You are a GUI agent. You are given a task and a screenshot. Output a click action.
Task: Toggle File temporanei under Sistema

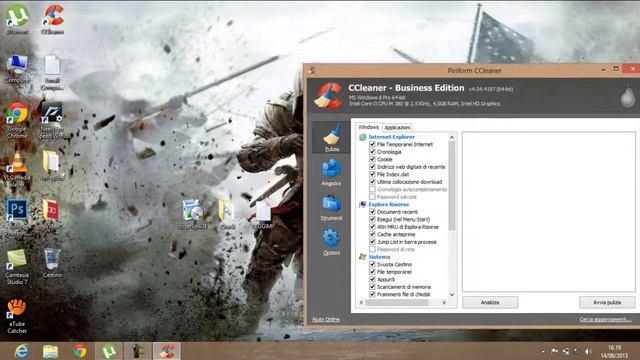372,271
